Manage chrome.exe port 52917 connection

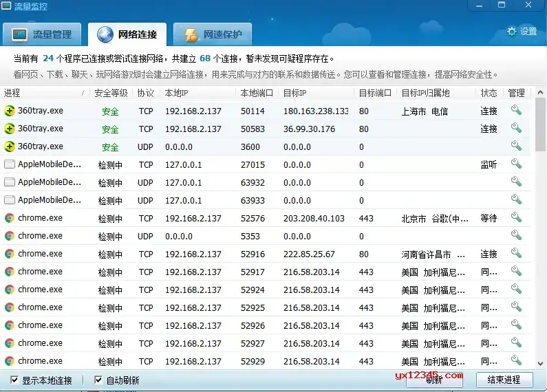[x=516, y=271]
